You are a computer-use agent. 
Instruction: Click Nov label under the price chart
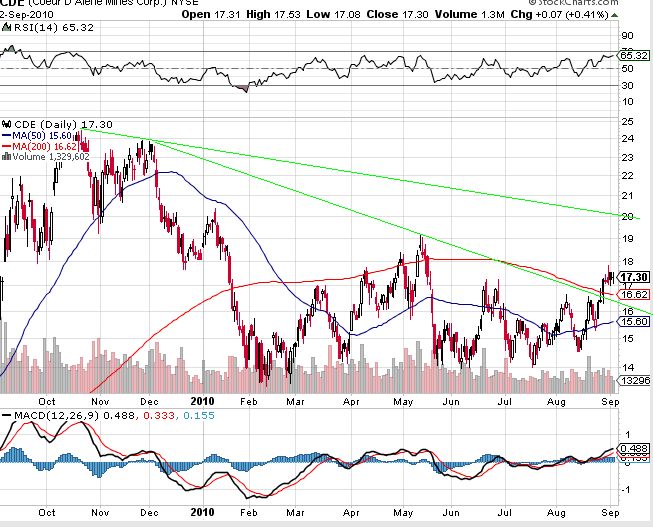click(x=100, y=402)
